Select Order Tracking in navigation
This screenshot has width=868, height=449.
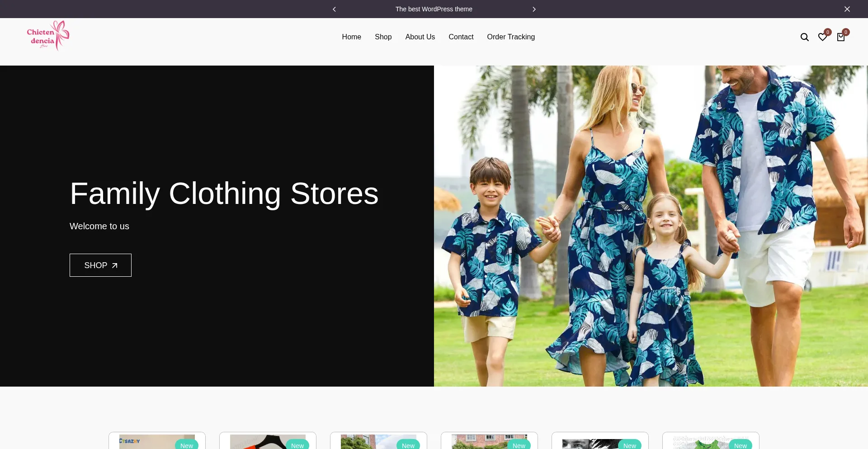click(510, 37)
